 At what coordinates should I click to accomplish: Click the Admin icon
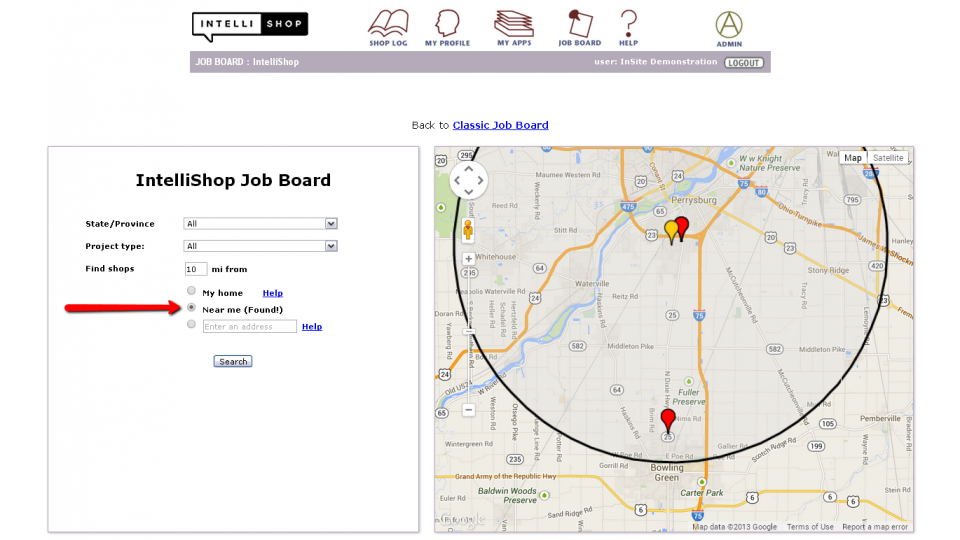(x=729, y=26)
